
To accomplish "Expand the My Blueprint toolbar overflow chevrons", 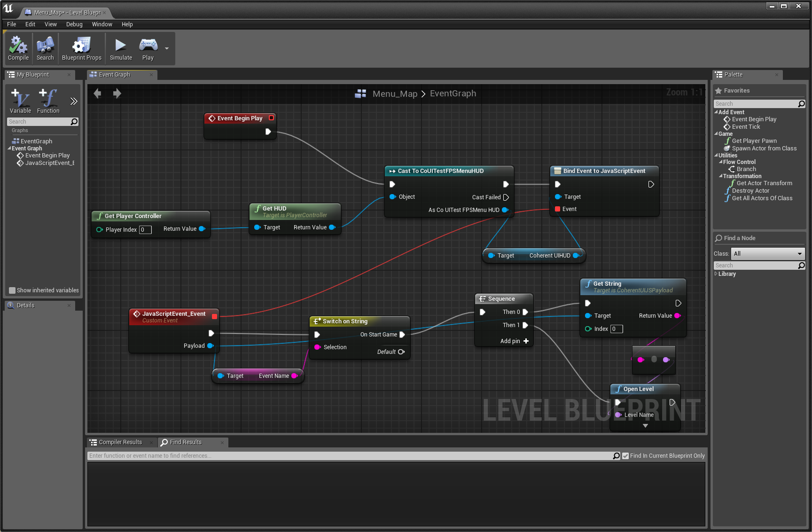I will pyautogui.click(x=74, y=101).
